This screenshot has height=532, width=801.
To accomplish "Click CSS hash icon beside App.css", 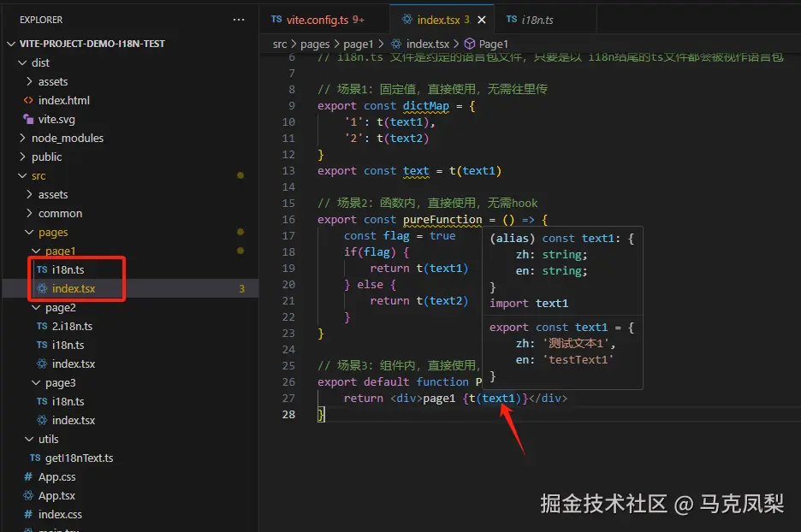I will click(x=28, y=476).
